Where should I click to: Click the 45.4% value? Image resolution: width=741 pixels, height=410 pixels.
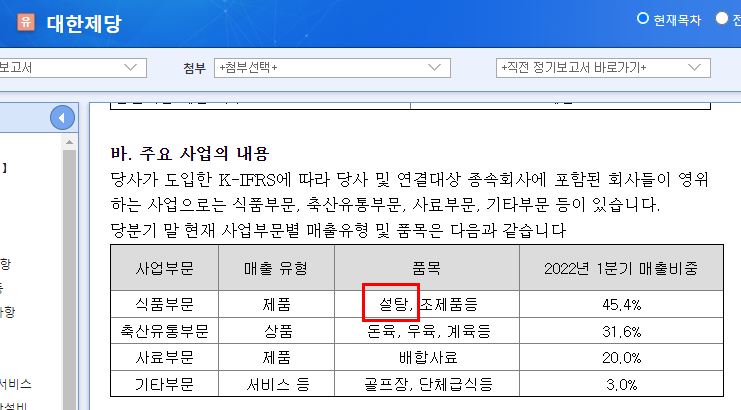[x=621, y=305]
